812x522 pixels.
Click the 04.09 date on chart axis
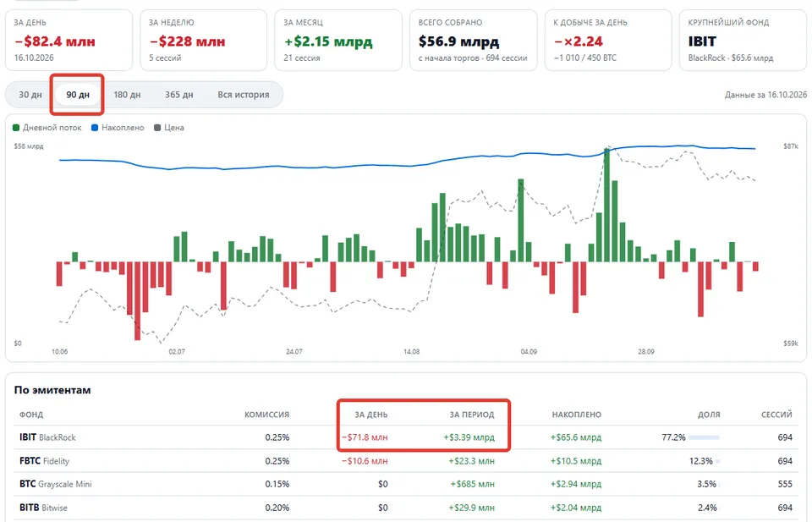click(x=529, y=352)
